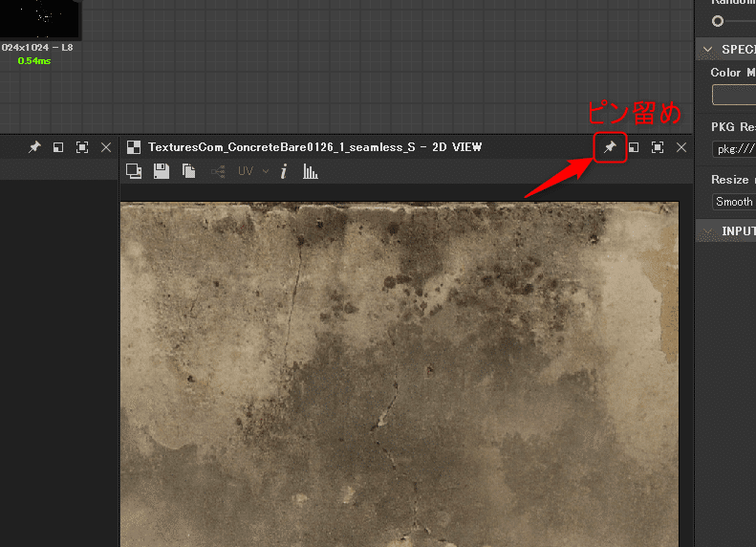Adjust the Random slider handle
756x547 pixels.
tap(718, 21)
